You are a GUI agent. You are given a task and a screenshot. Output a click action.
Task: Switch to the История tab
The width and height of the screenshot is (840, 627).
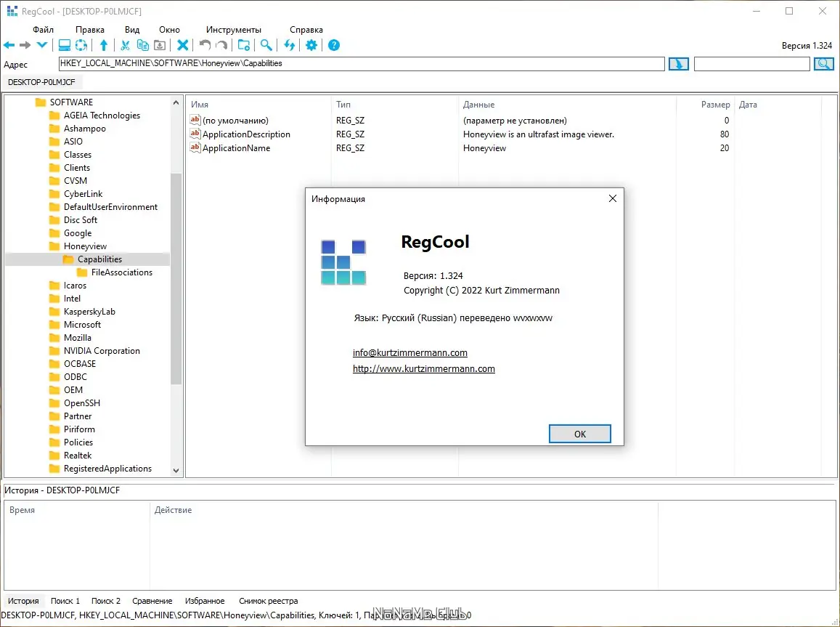coord(23,601)
